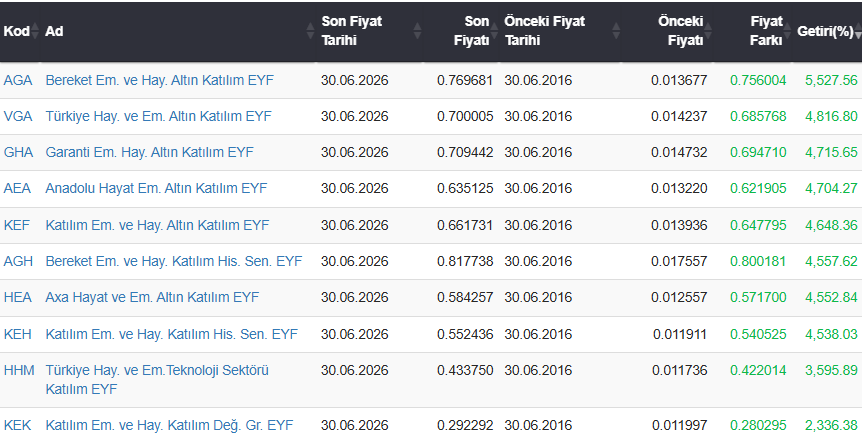The image size is (862, 437).
Task: Open Bereket Em. ve Hay. Katılım His. Sen. EYF
Action: click(174, 261)
